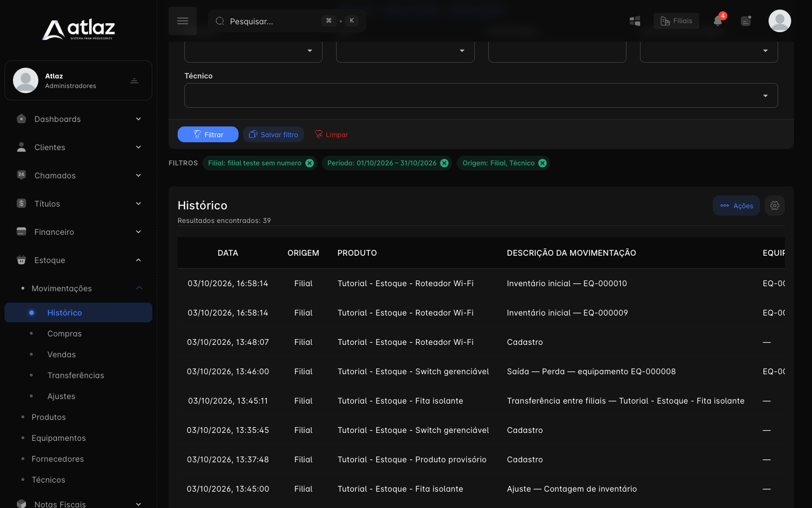
Task: Remove the Período filter chip
Action: tap(444, 163)
